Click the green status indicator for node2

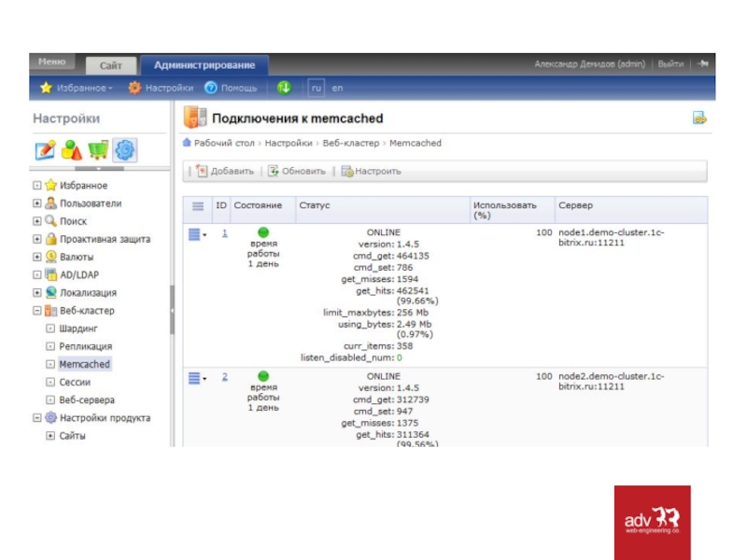[263, 376]
